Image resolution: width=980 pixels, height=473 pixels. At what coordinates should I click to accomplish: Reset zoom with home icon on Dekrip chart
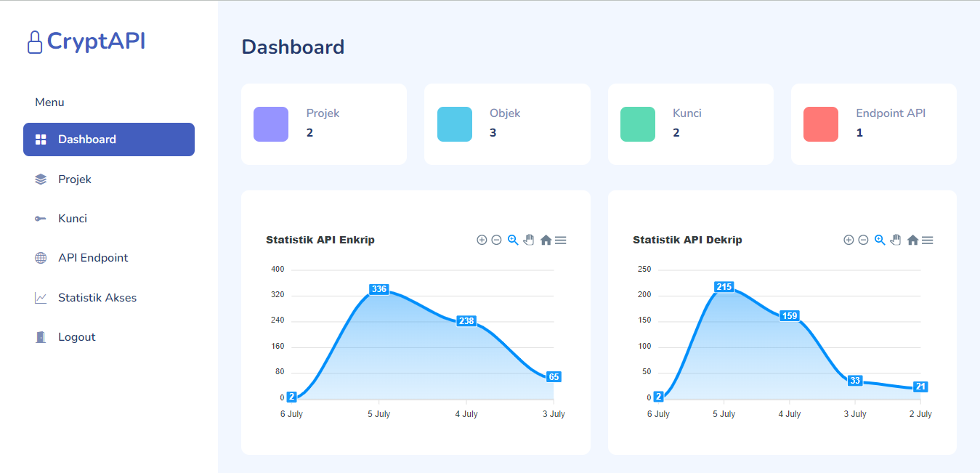(912, 240)
